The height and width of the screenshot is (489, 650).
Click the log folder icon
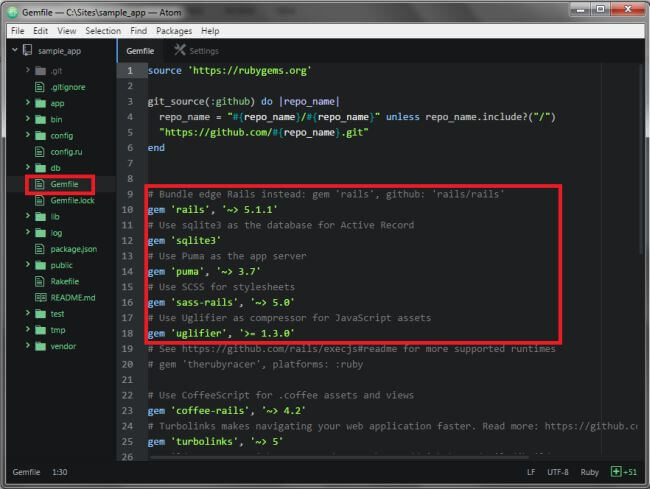pos(40,232)
